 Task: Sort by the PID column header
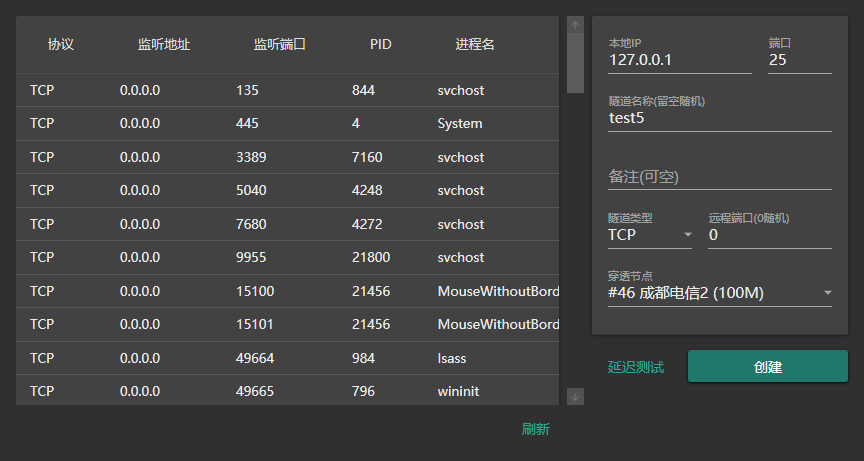(x=380, y=44)
